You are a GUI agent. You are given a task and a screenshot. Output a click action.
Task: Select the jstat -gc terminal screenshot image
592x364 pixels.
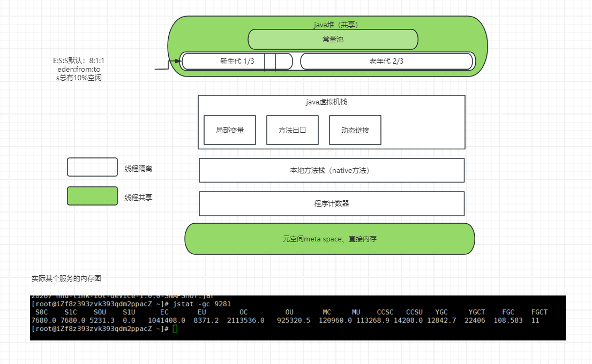(x=297, y=317)
